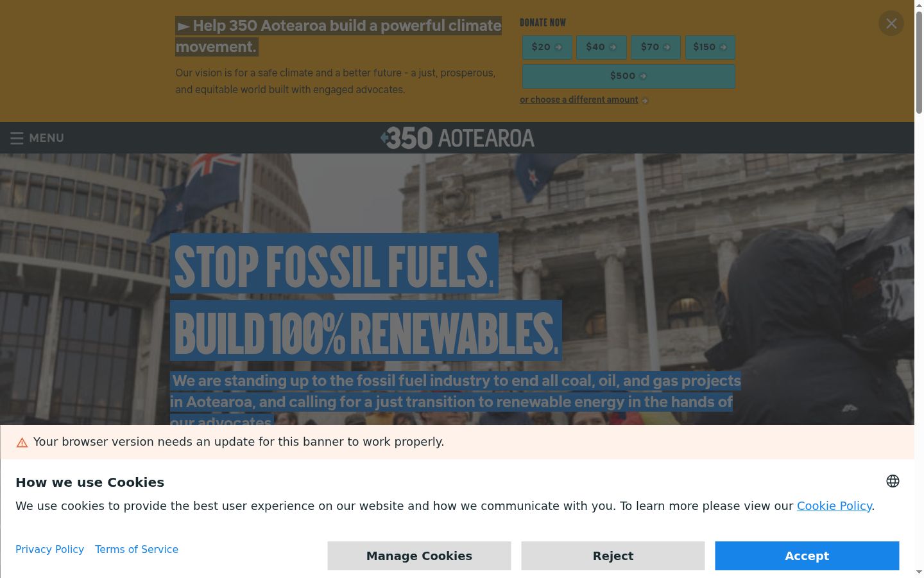
Task: Click the globe language icon
Action: [x=893, y=481]
